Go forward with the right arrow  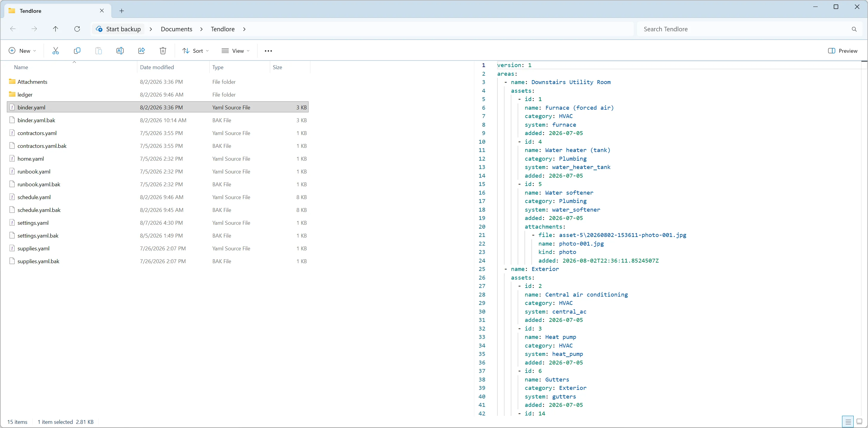[x=34, y=29]
